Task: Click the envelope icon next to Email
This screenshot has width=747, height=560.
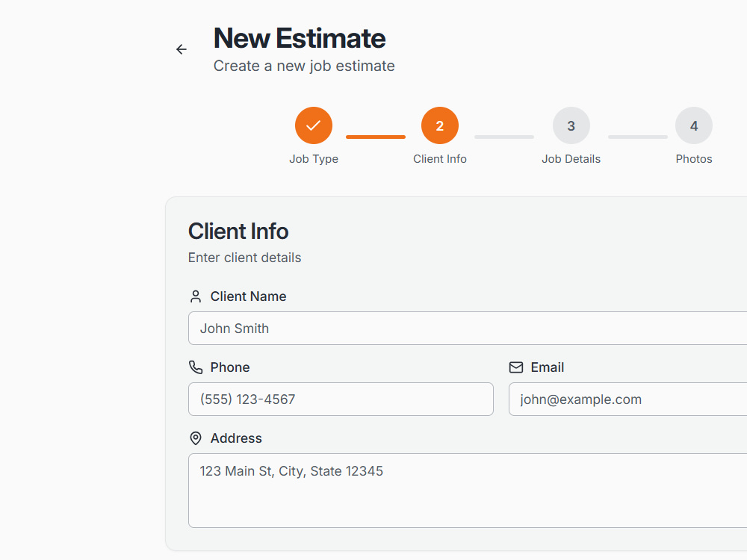Action: [516, 367]
